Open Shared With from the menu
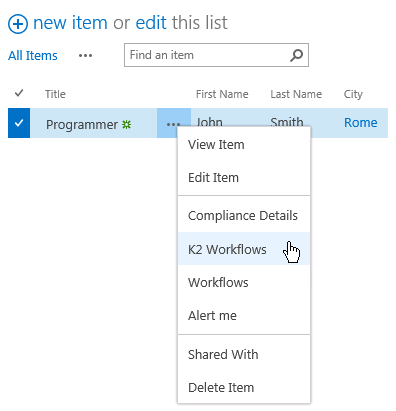The width and height of the screenshot is (396, 411). point(244,354)
